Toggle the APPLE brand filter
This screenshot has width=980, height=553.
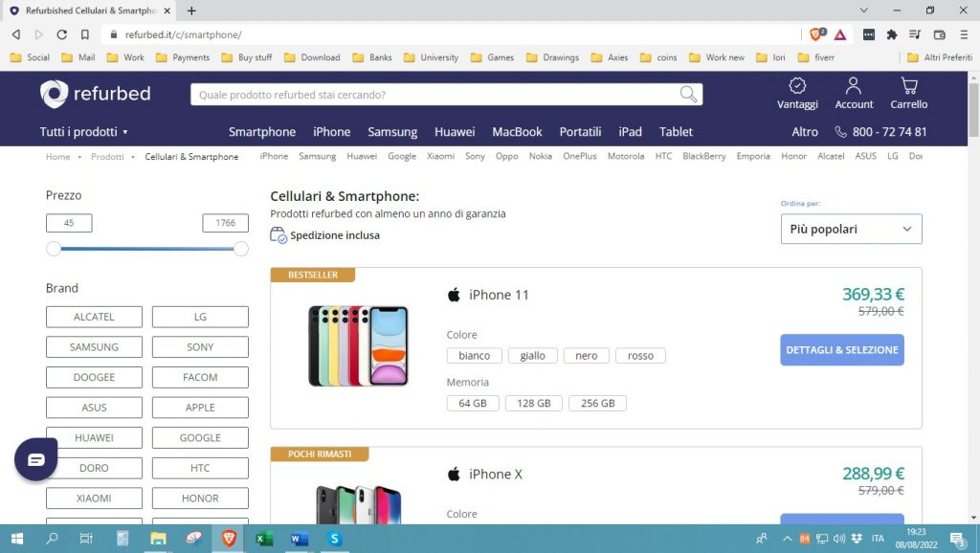point(200,408)
